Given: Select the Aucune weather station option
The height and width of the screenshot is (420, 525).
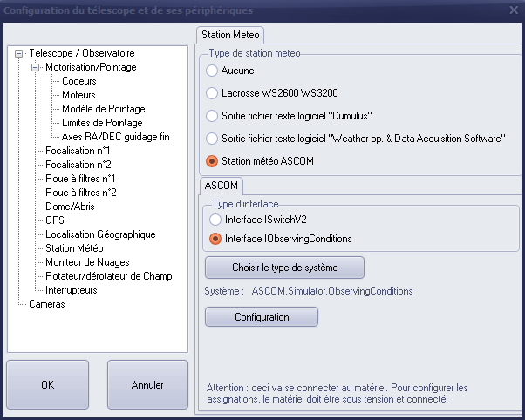Looking at the screenshot, I should click(x=212, y=70).
